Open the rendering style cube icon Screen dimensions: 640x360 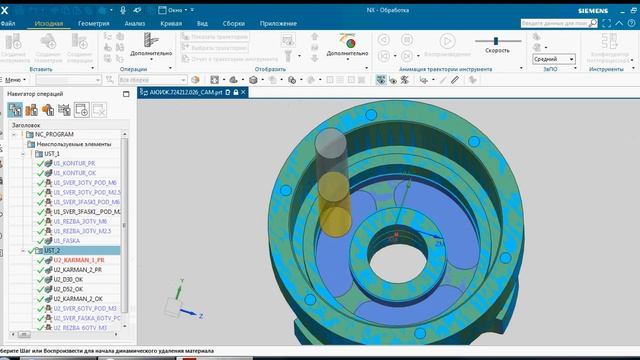click(x=253, y=80)
